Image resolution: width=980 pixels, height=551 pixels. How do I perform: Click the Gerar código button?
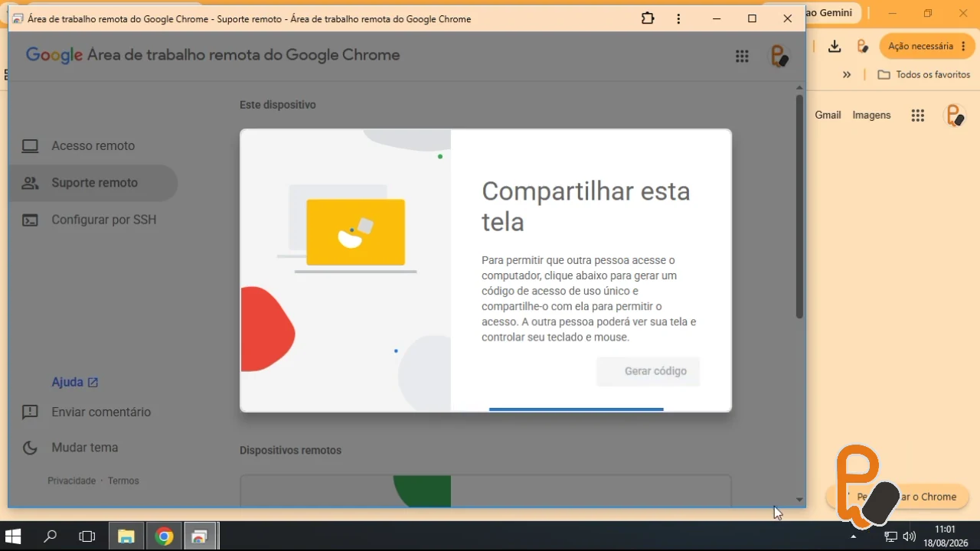[648, 371]
